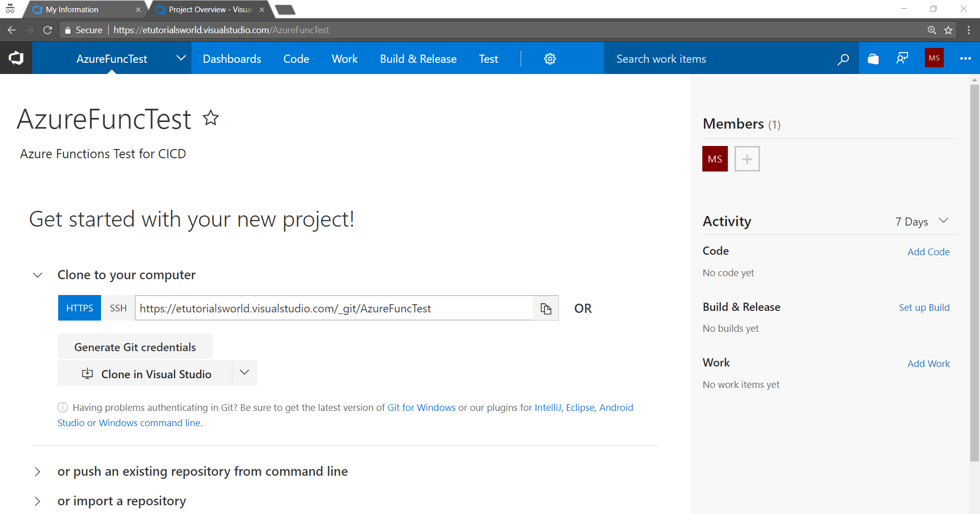
Task: Close the Project Overview tab
Action: pos(262,10)
